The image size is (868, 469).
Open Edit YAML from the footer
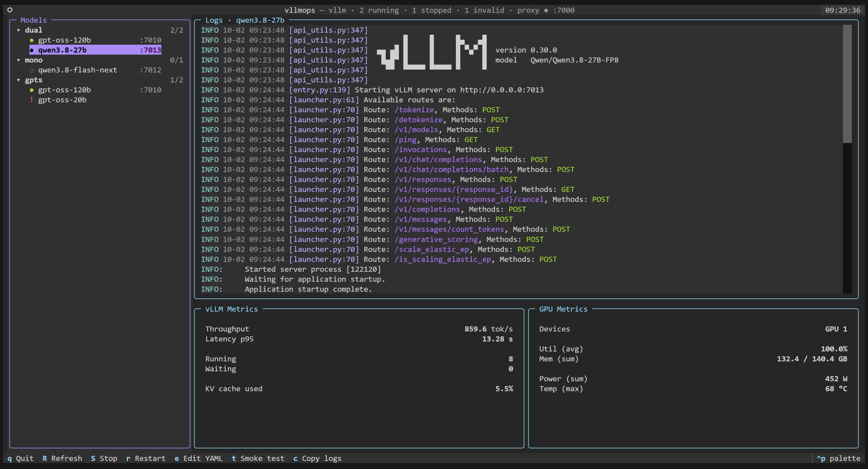(x=199, y=459)
